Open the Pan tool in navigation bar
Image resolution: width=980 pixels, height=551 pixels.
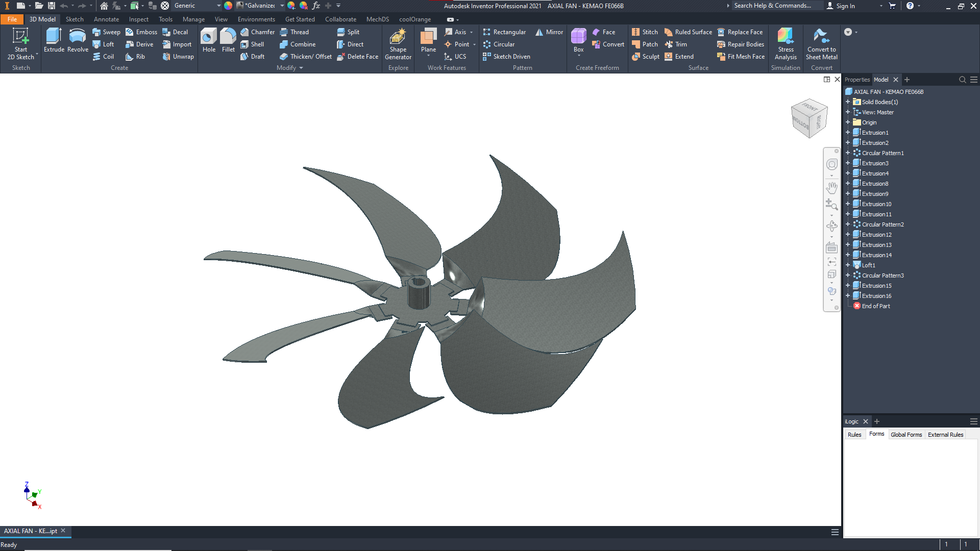pyautogui.click(x=832, y=187)
